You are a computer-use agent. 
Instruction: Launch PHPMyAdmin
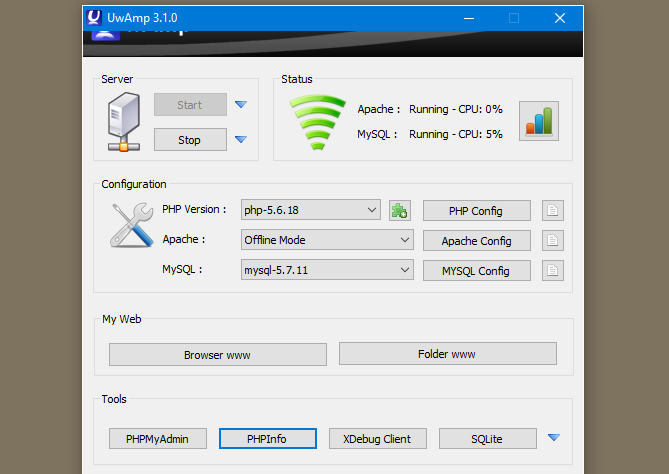click(158, 439)
